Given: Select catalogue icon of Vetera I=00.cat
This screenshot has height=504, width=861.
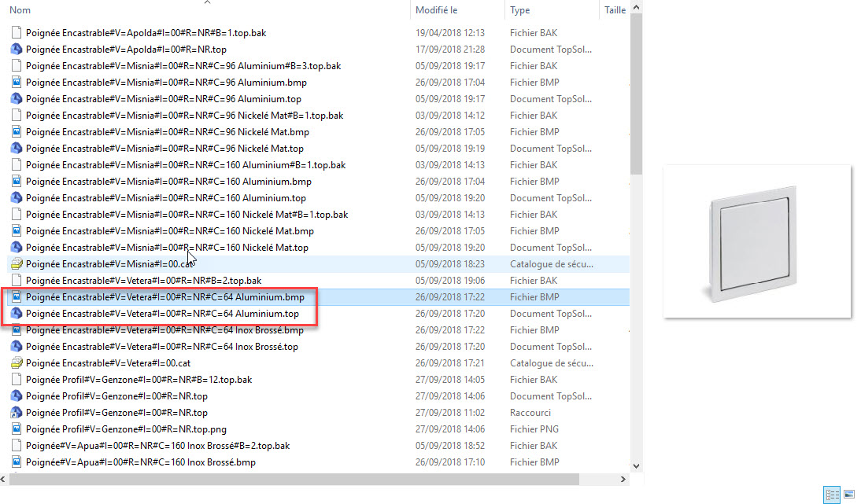Looking at the screenshot, I should click(17, 363).
